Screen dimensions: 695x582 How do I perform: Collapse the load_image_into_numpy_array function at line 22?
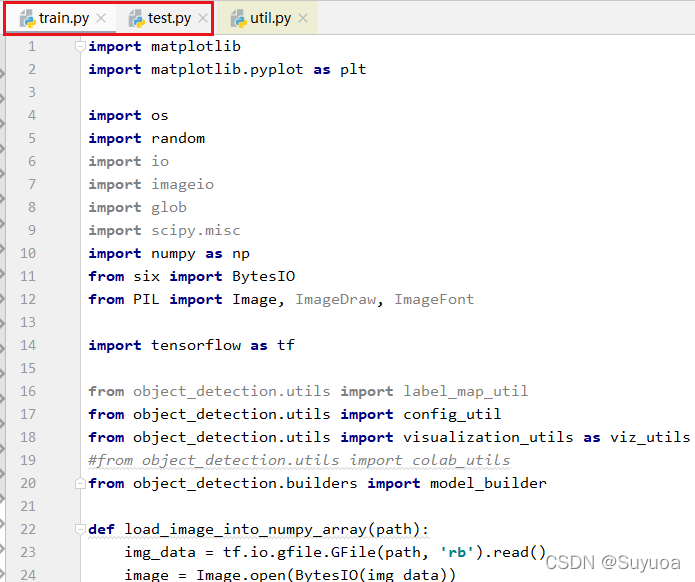pyautogui.click(x=80, y=529)
